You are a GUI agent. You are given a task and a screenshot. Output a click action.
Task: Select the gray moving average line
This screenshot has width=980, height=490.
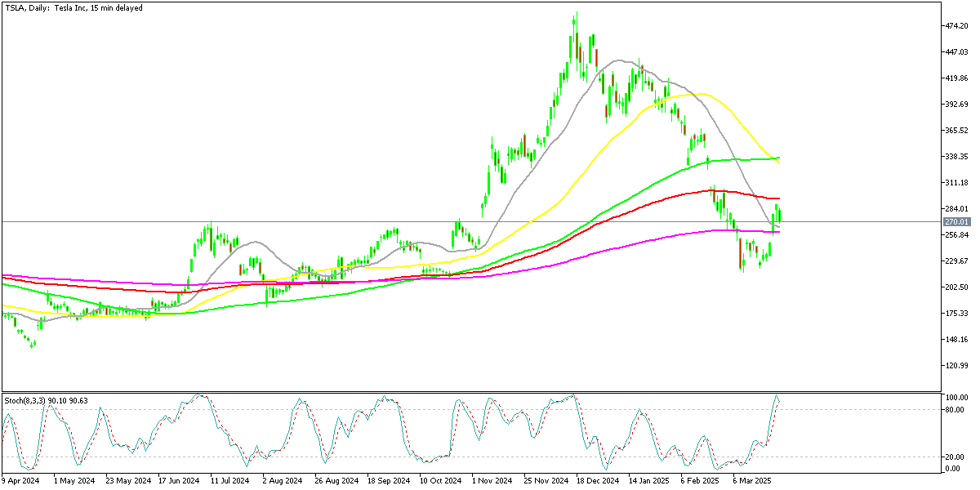pos(621,60)
